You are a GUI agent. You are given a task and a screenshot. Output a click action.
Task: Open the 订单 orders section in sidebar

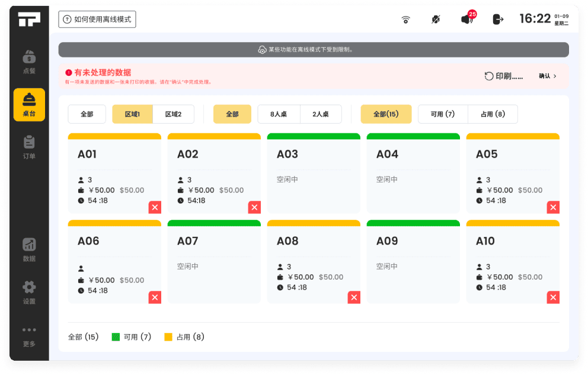click(29, 147)
